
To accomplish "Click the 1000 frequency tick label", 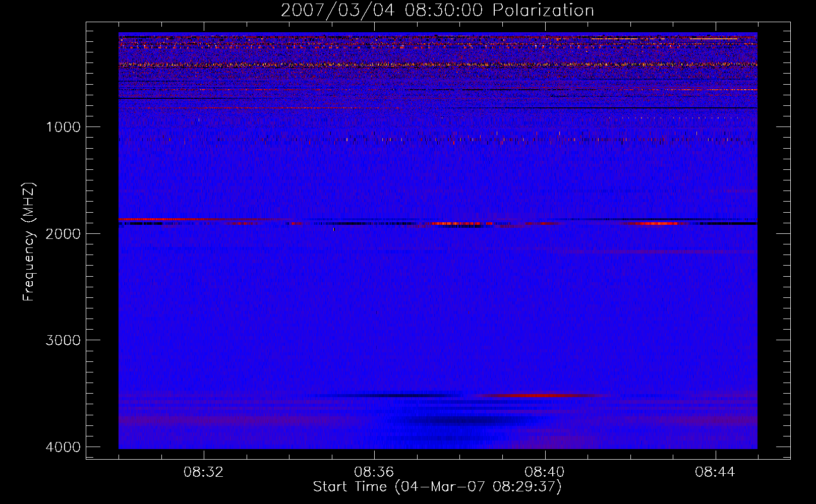I will click(63, 127).
